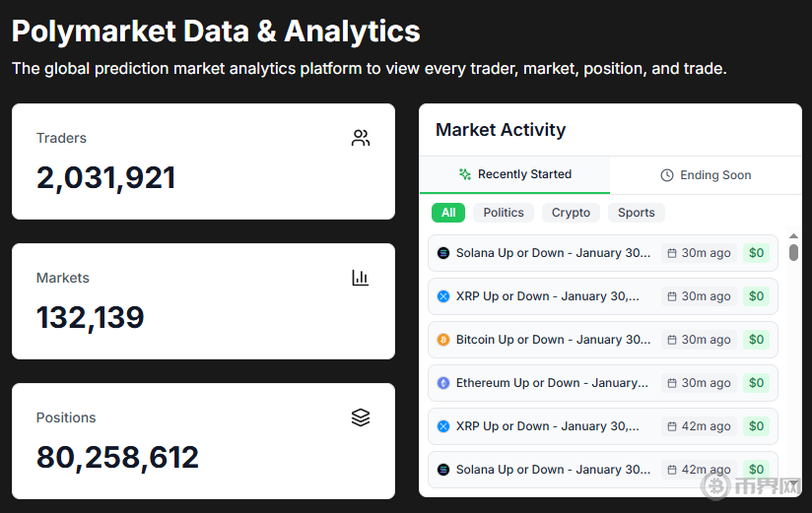Click the Bitcoin coin icon

[443, 340]
